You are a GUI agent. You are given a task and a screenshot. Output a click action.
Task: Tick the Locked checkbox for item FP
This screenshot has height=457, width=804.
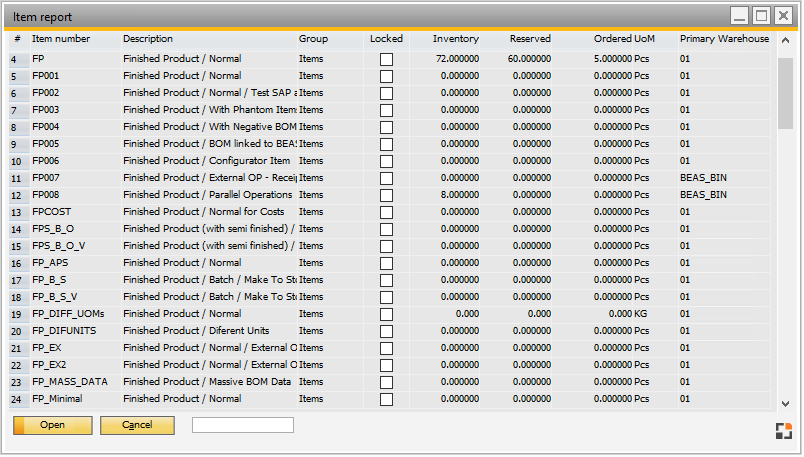pos(386,59)
